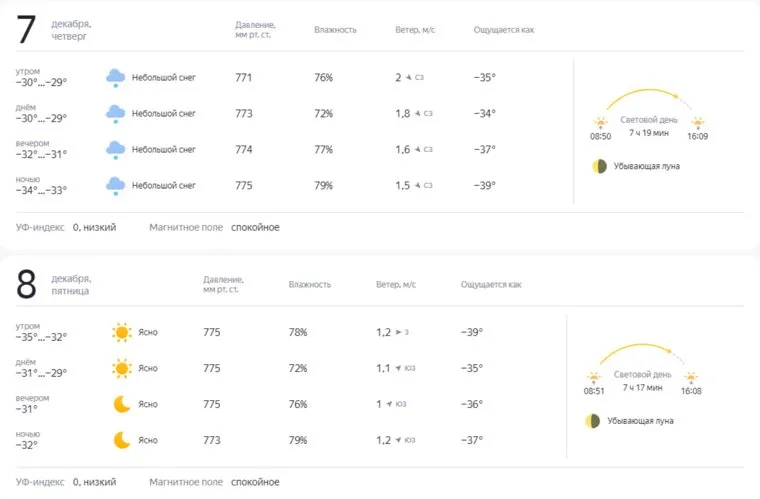
Task: Click the snow cloud icon for December 7 morning
Action: 115,78
